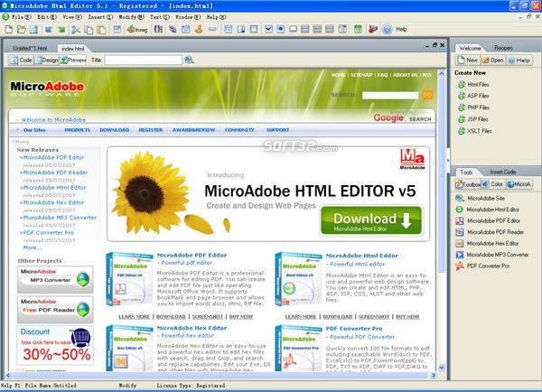Open MicroAdobe Site from Tools list
This screenshot has width=542, height=392.
(x=481, y=198)
